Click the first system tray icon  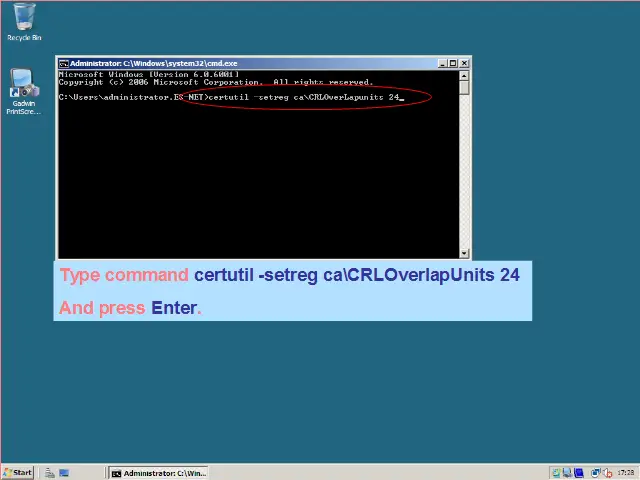(x=556, y=473)
